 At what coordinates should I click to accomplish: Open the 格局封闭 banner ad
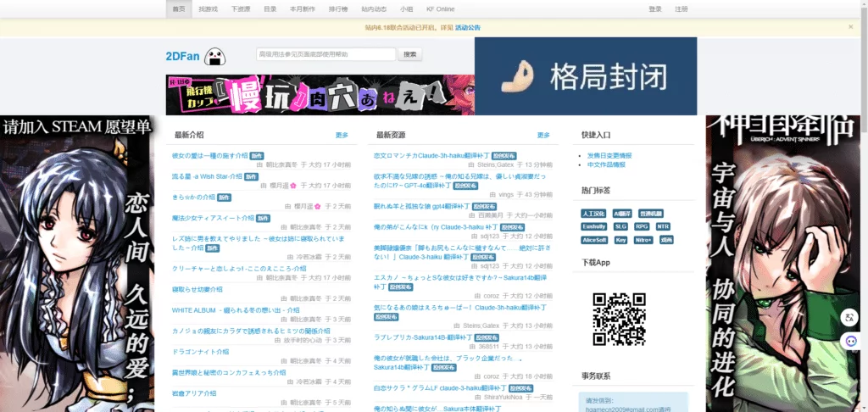point(586,76)
